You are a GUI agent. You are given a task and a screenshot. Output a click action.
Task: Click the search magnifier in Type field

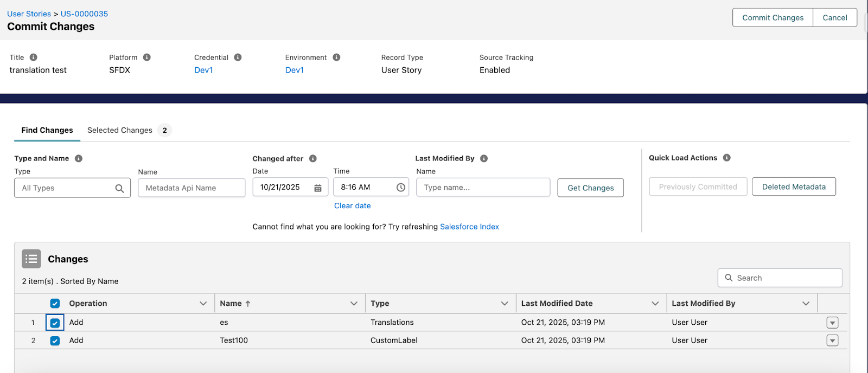pos(119,188)
